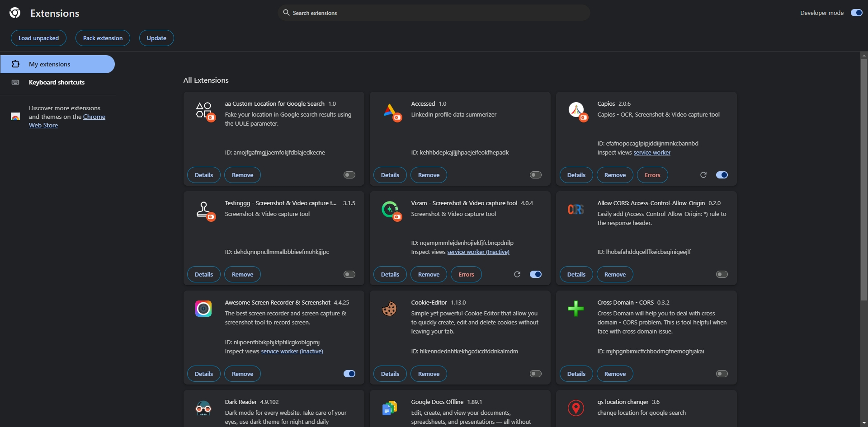Click the Google Docs Offline icon
Screen dimensions: 868x427
[389, 408]
